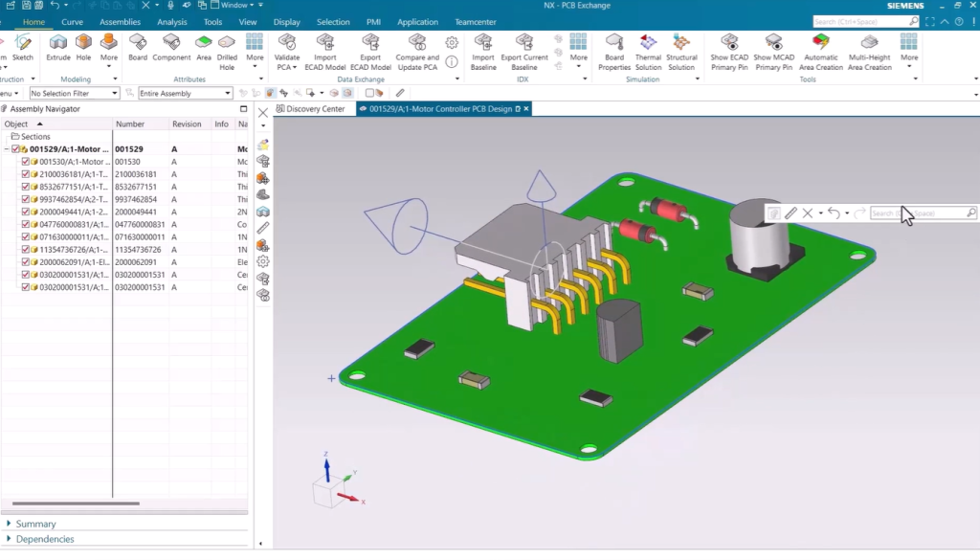Click Import ECAD Model
980x560 pixels.
tap(325, 52)
